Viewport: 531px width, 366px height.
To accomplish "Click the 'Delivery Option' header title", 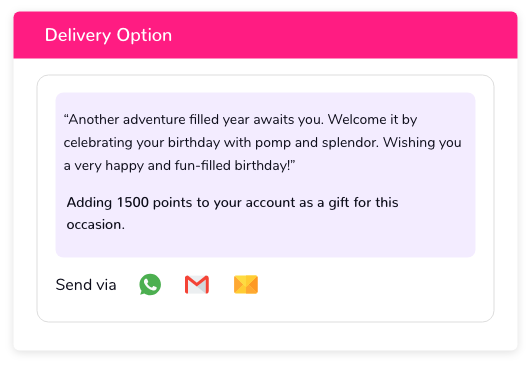I will (x=108, y=35).
